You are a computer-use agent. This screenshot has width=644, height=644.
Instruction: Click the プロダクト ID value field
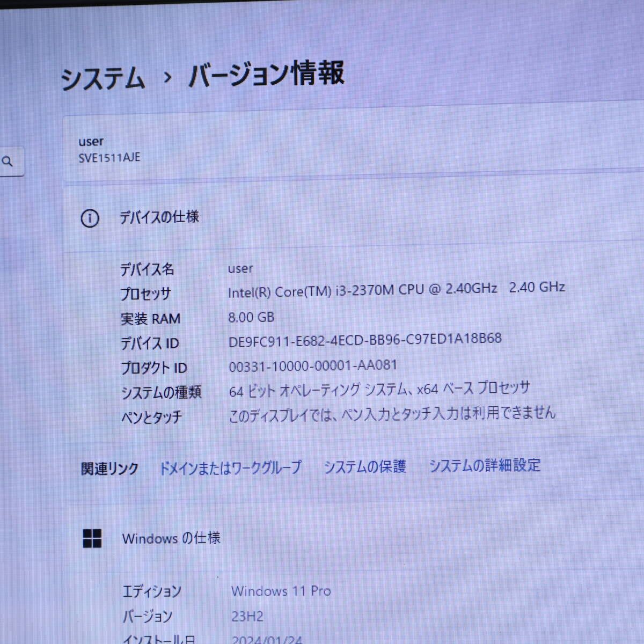[312, 364]
